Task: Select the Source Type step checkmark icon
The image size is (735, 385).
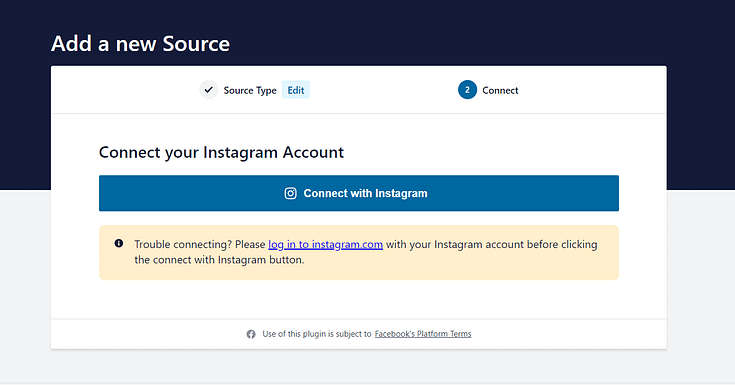Action: pos(209,90)
